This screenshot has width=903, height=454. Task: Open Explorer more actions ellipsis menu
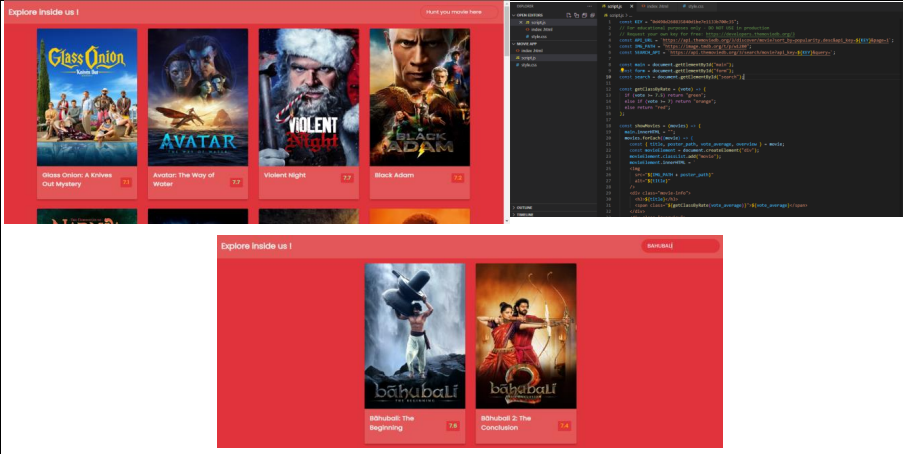click(x=589, y=6)
